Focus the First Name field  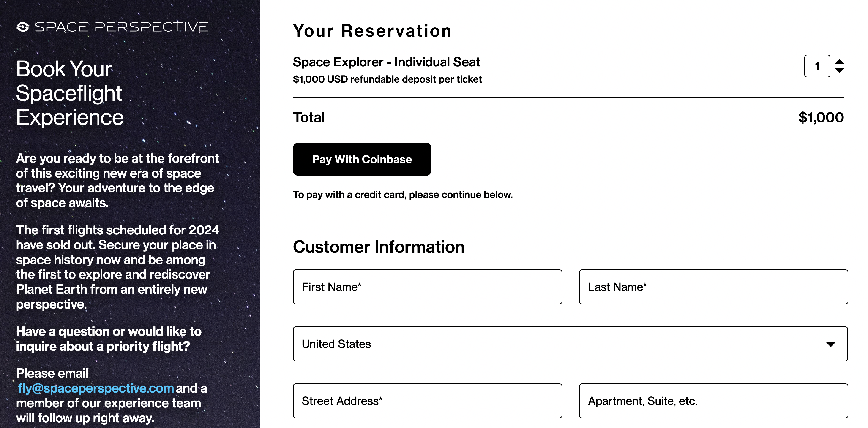click(x=427, y=287)
